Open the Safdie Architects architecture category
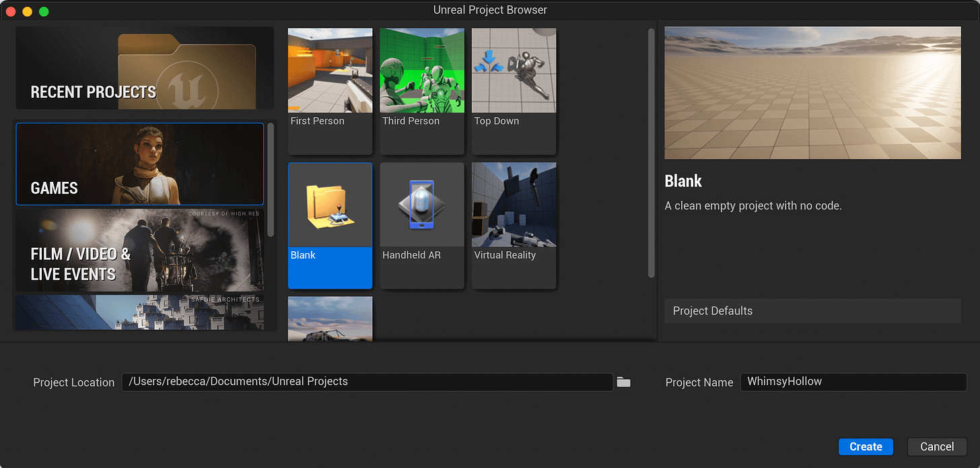 point(140,312)
